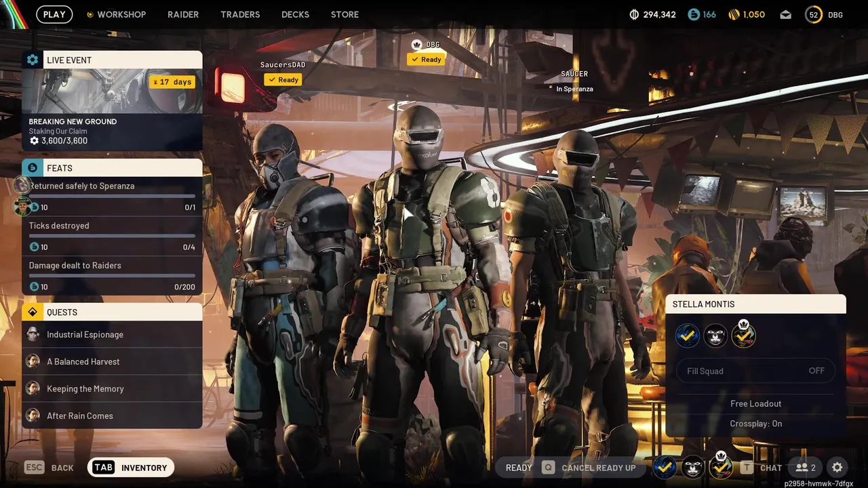Click the STELLA MONTIS map header
The image size is (868, 488).
[x=755, y=304]
